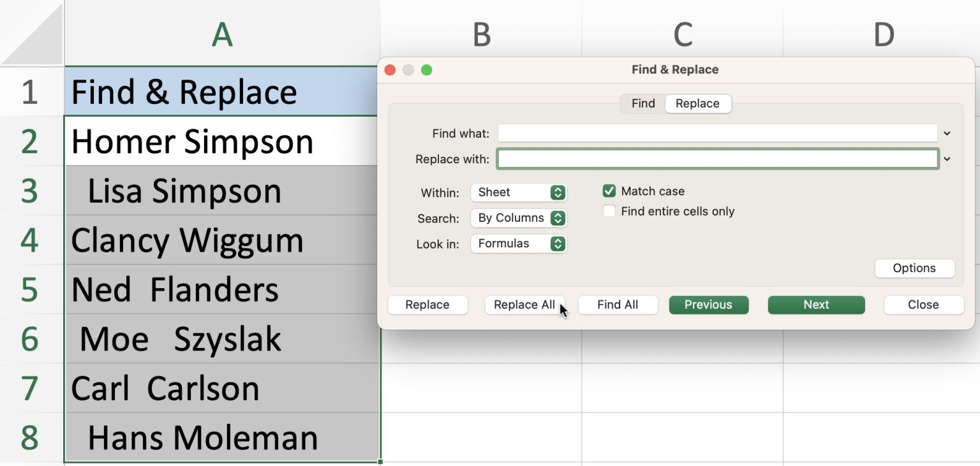Viewport: 980px width, 466px height.
Task: Disable the Match case checkbox
Action: pyautogui.click(x=609, y=191)
